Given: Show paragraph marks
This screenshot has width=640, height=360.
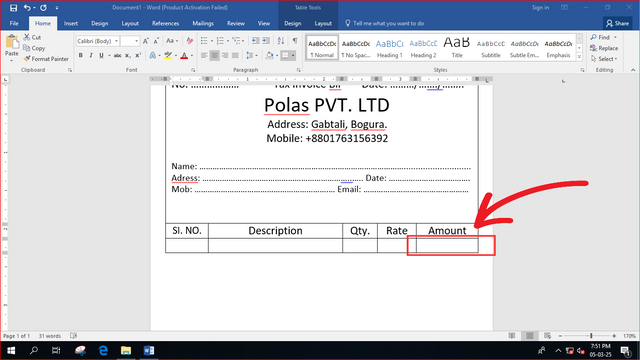Looking at the screenshot, I should coord(295,41).
